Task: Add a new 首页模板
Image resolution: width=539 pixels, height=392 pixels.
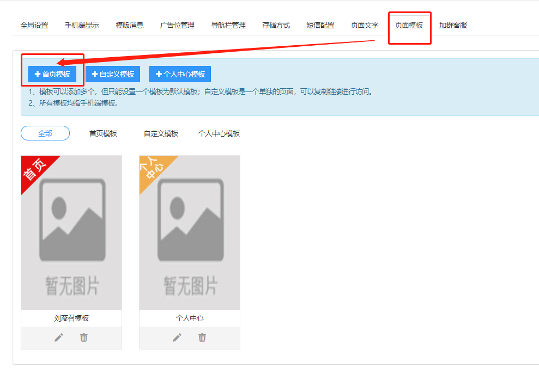Action: pyautogui.click(x=52, y=74)
